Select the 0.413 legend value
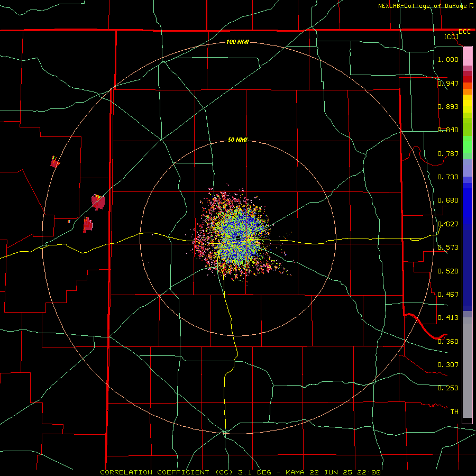The height and width of the screenshot is (476, 476). [448, 318]
